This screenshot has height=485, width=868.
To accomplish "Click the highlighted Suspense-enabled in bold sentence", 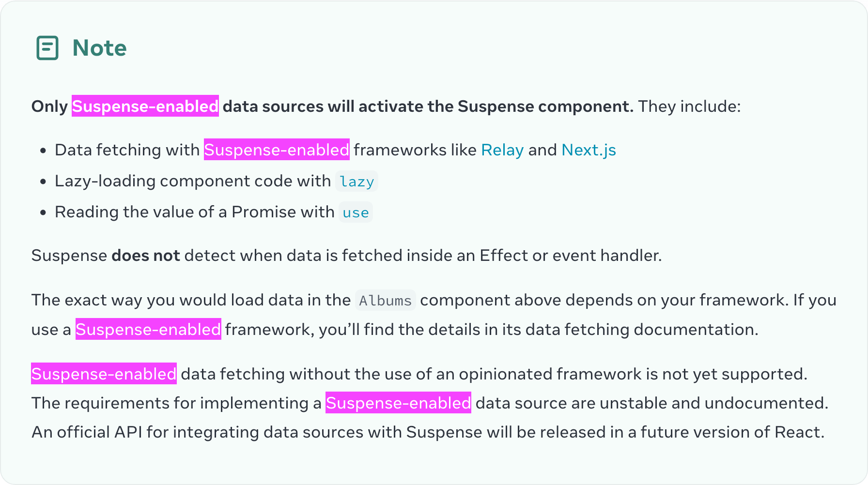I will pos(145,106).
